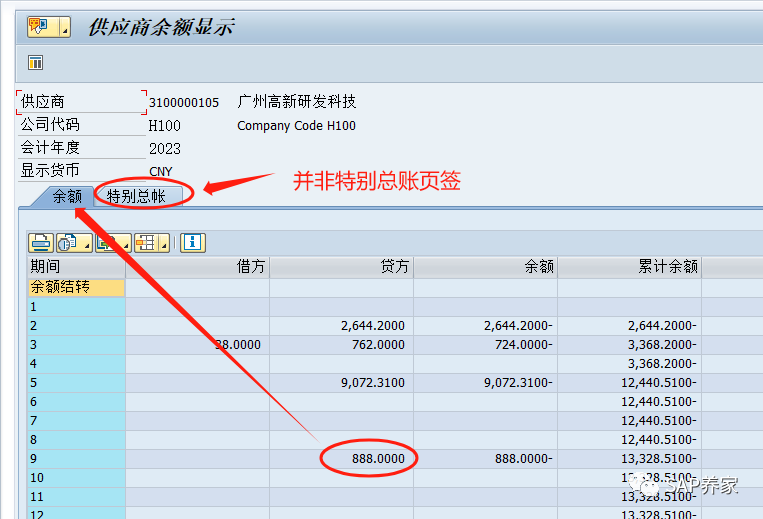
Task: Select period 1 row header
Action: tap(76, 307)
